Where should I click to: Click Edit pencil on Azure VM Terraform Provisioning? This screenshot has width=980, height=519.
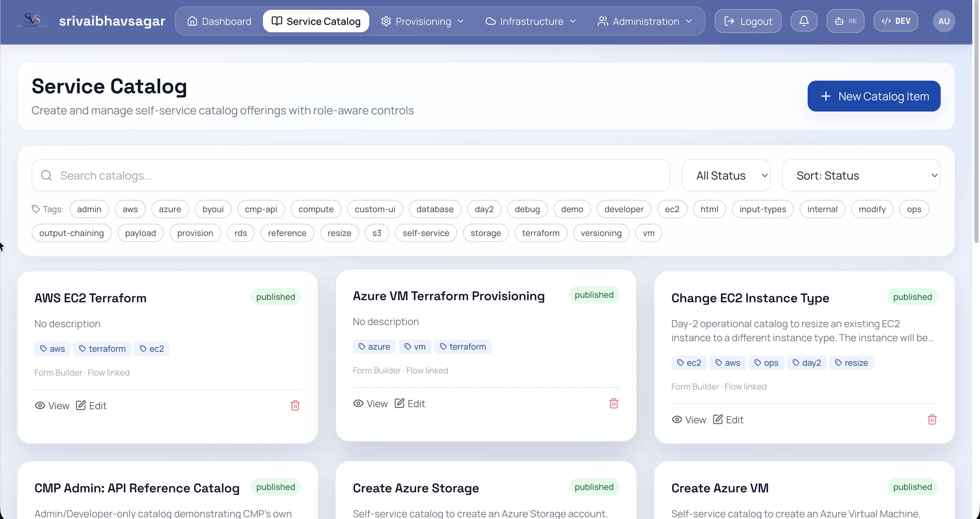410,403
